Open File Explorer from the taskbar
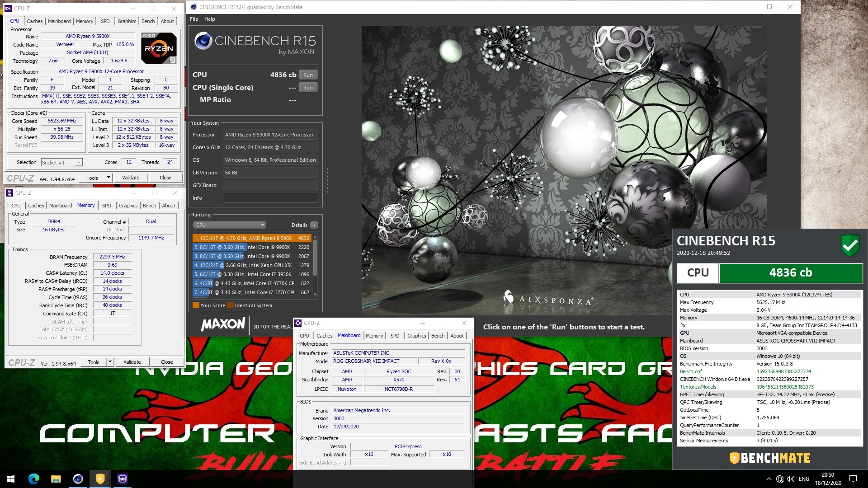 56,479
